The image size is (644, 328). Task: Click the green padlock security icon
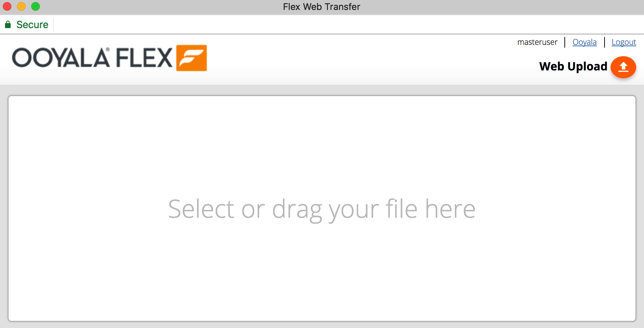tap(8, 25)
